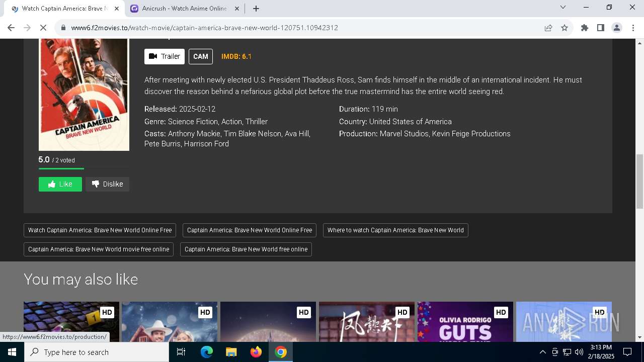This screenshot has height=362, width=644.
Task: Open the notification center icon
Action: coord(627,352)
